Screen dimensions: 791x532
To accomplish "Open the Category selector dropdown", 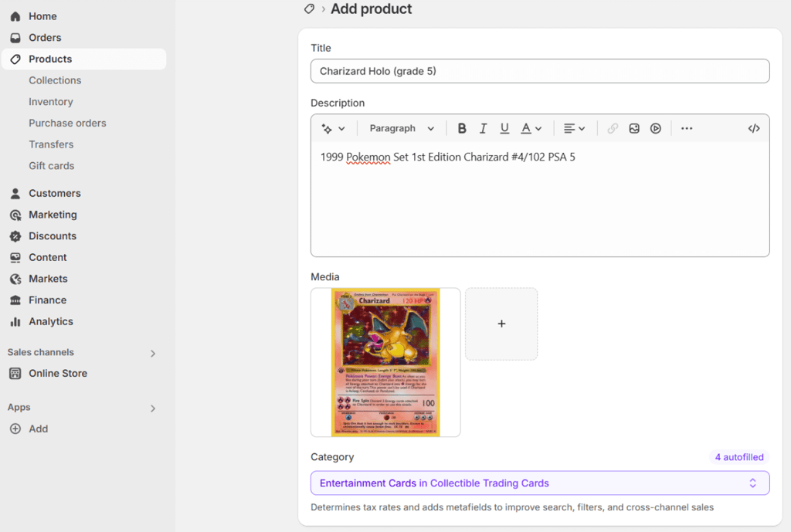I will 540,483.
